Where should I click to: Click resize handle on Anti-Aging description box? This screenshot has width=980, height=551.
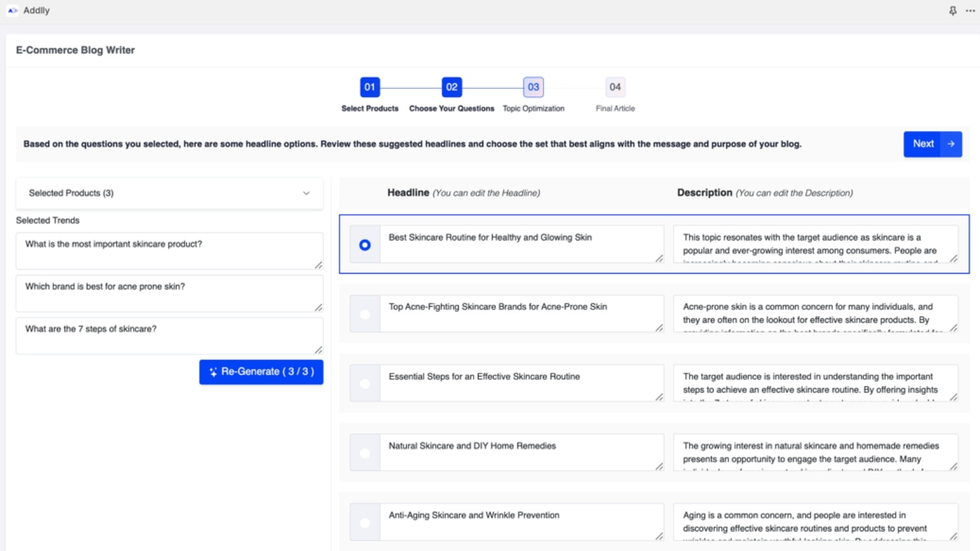click(954, 536)
